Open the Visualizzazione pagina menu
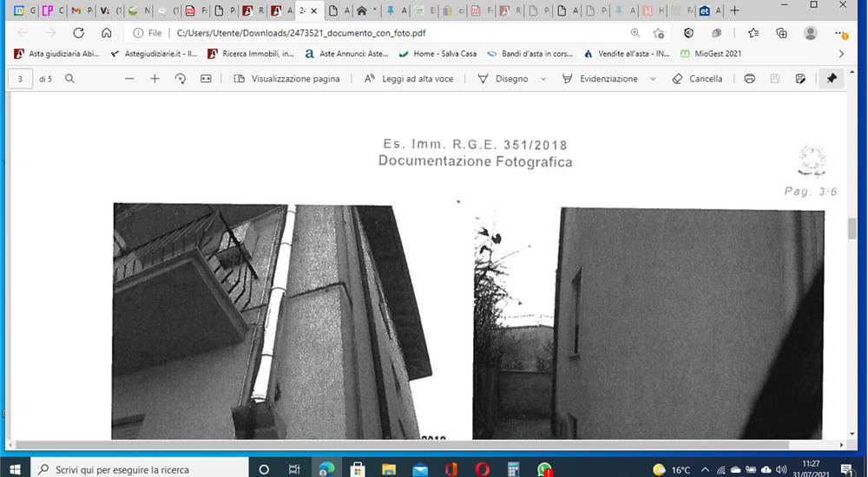 (x=286, y=79)
